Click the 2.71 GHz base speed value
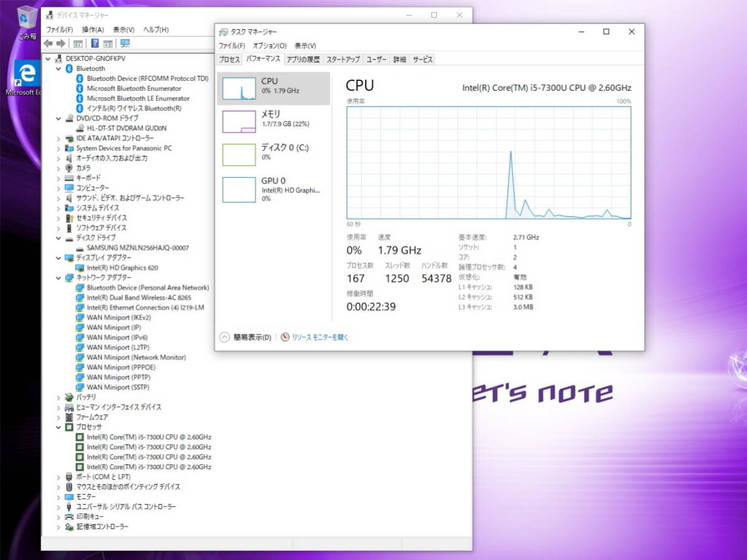The image size is (747, 560). (x=526, y=237)
